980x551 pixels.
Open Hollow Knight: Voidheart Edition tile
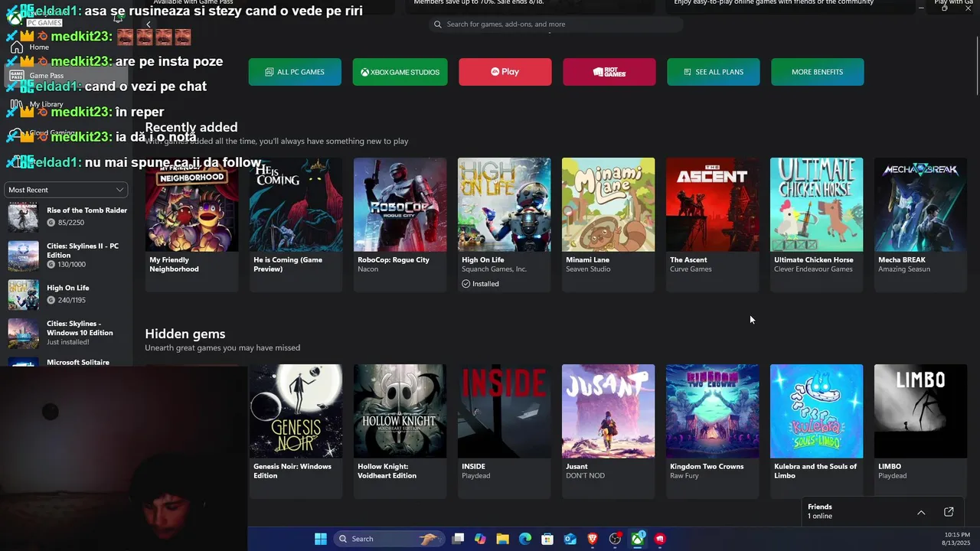click(400, 431)
